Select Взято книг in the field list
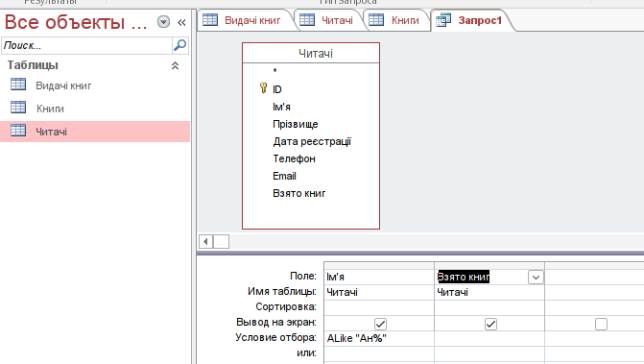Image resolution: width=644 pixels, height=364 pixels. coord(299,193)
